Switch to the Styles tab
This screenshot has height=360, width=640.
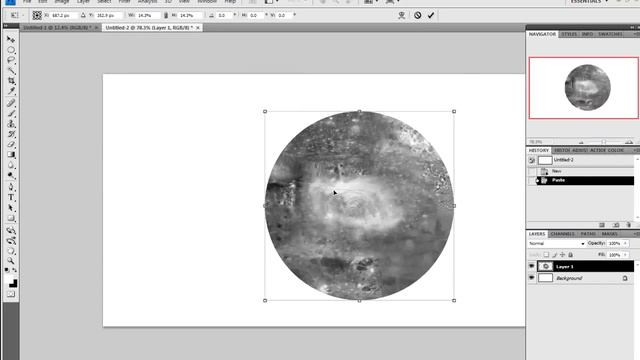[569, 34]
